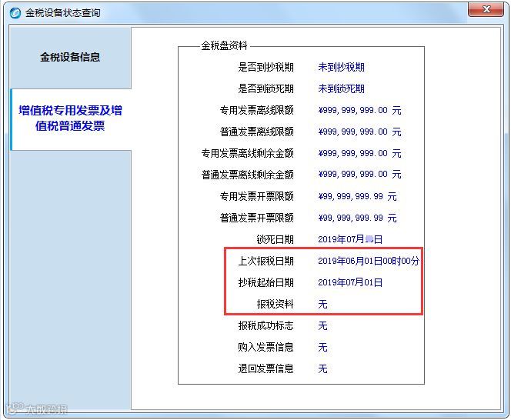Click the 是否到锁死期 label
The width and height of the screenshot is (511, 420).
coord(266,88)
